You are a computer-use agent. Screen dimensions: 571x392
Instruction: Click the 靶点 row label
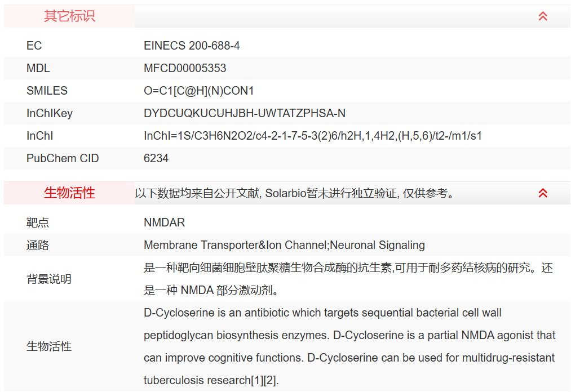[38, 222]
